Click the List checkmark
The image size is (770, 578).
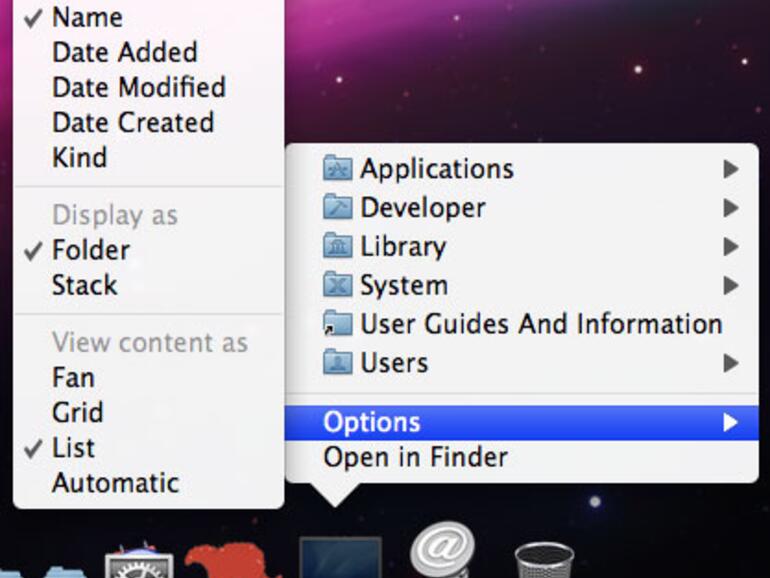point(33,448)
